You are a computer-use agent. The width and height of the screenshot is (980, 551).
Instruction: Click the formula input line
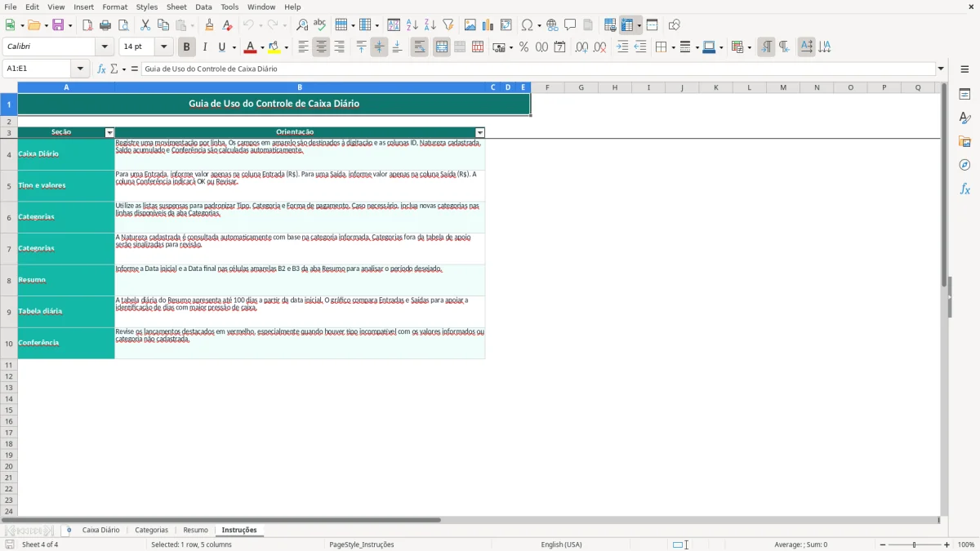coord(539,69)
